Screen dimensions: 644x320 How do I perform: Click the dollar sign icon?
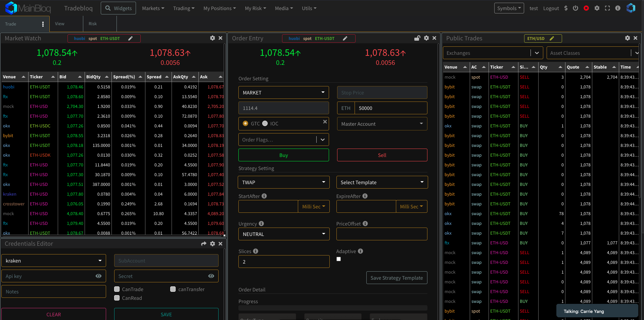(x=566, y=8)
